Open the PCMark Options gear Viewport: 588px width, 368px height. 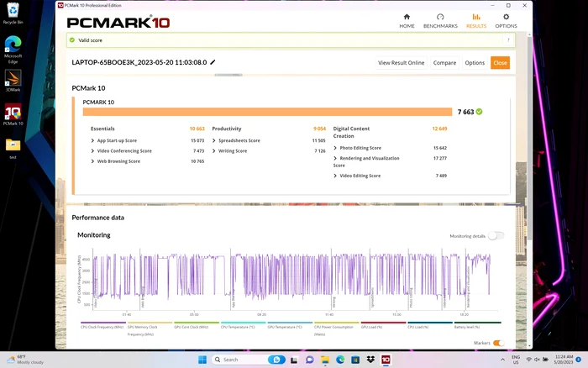506,21
